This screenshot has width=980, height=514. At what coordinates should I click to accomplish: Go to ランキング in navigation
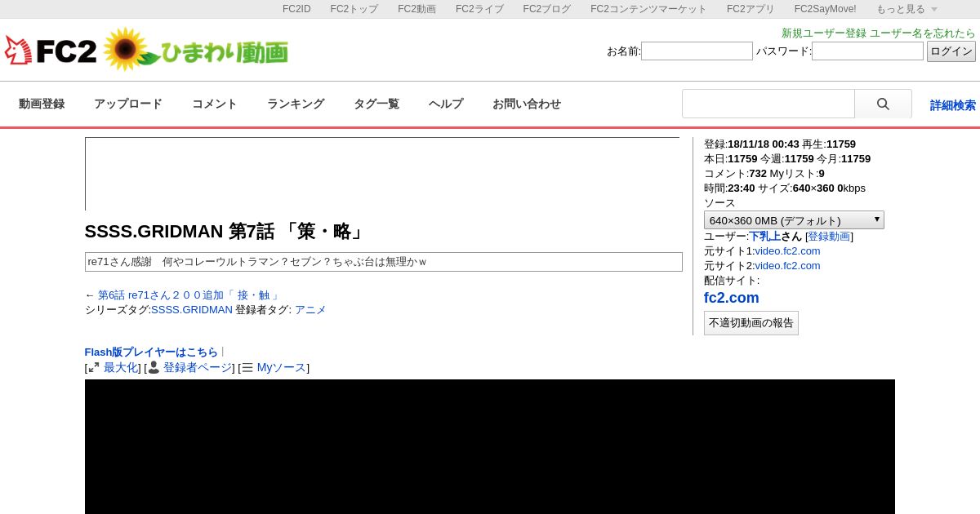(296, 104)
